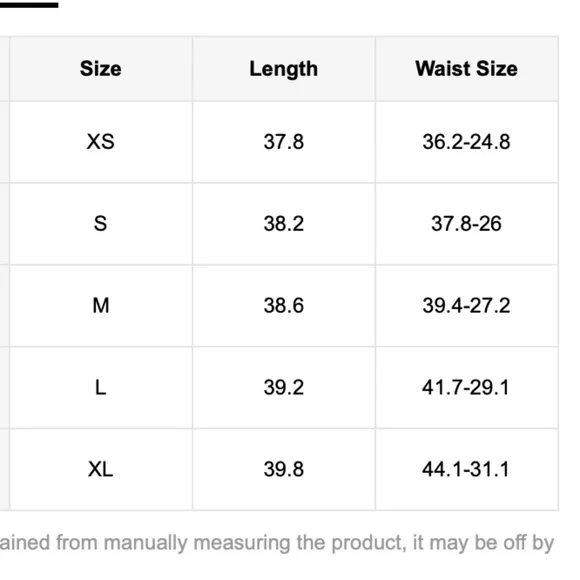Click the manual measuring disclaimer text
Image resolution: width=580 pixels, height=580 pixels.
pyautogui.click(x=277, y=543)
